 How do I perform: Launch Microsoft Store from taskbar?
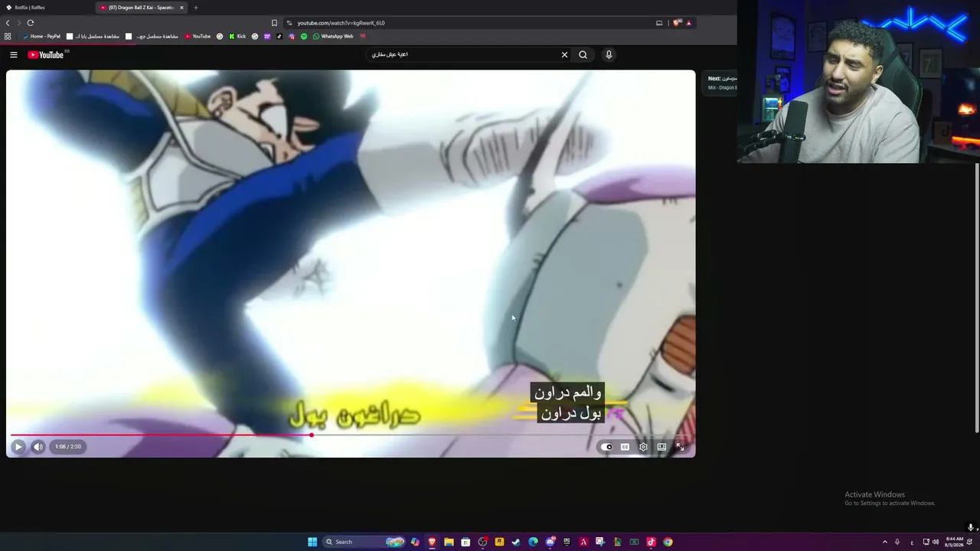[465, 542]
